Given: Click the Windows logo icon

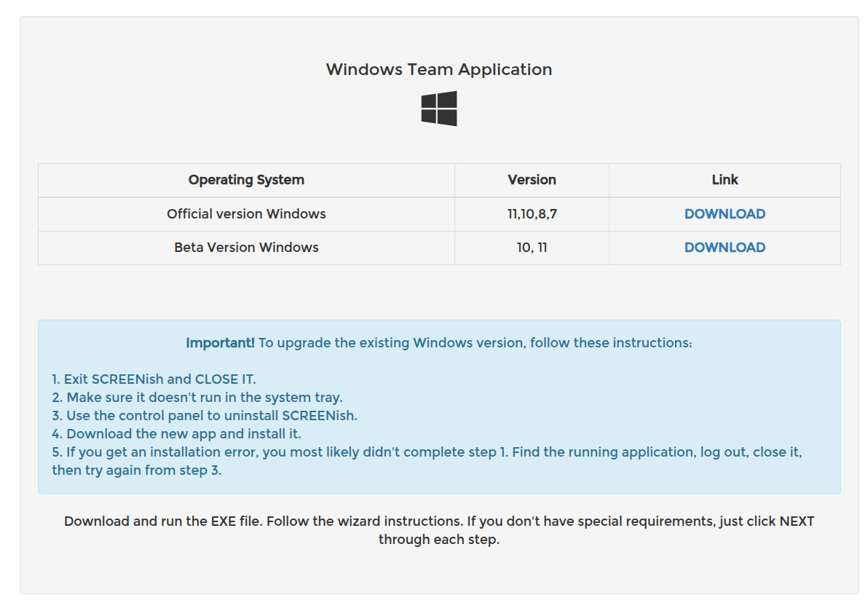Looking at the screenshot, I should coord(439,109).
